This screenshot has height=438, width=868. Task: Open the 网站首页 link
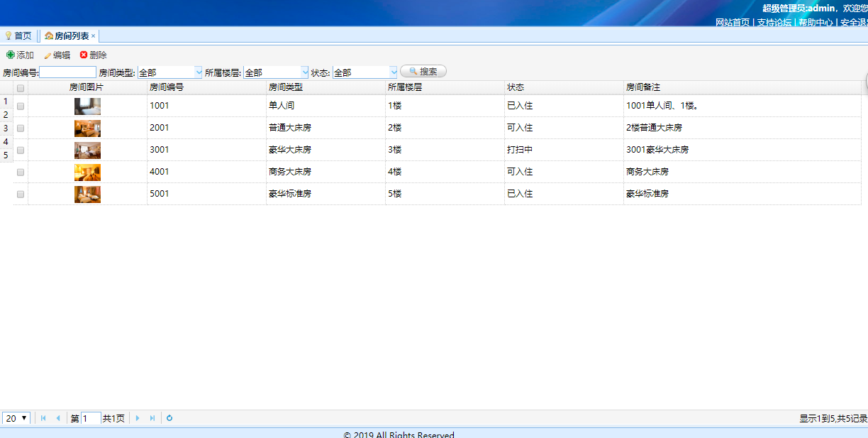pyautogui.click(x=733, y=22)
